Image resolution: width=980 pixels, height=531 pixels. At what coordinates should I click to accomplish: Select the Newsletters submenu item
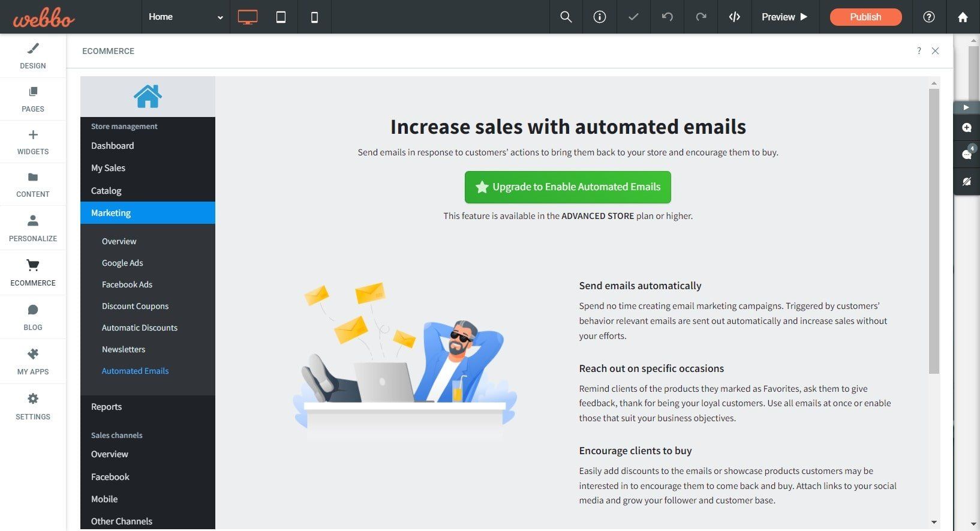pos(124,349)
